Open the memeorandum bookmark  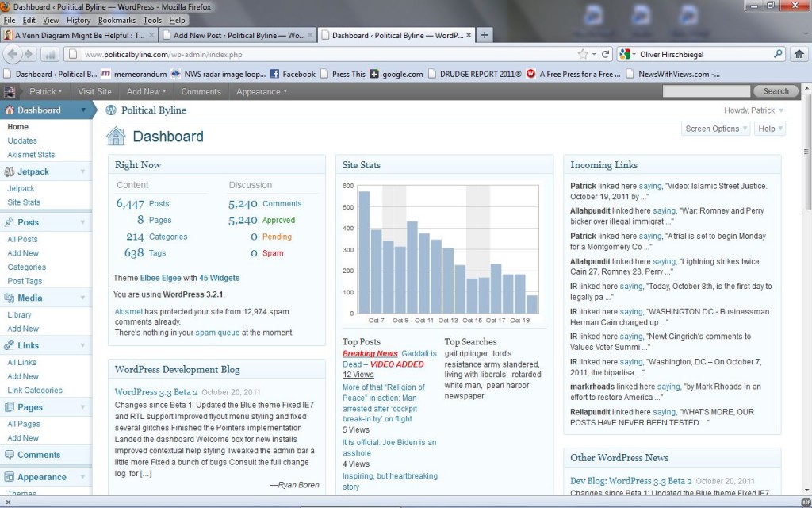pos(133,74)
